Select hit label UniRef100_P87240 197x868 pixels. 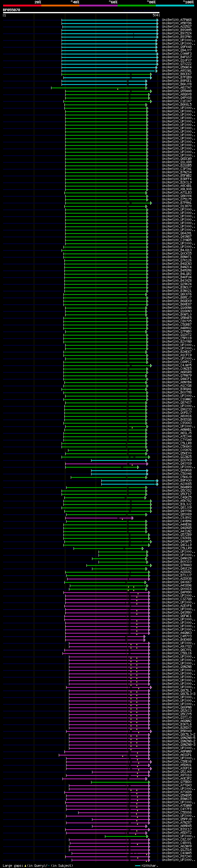[x=177, y=856]
